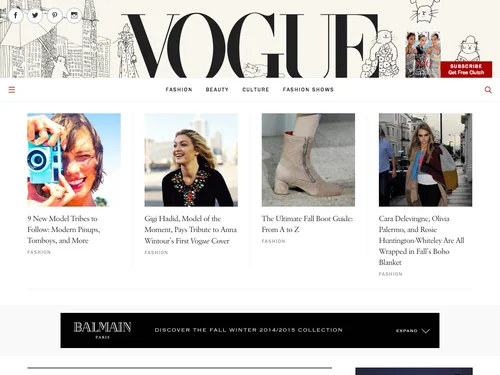Click Fashion tag under Boot Guide article
The height and width of the screenshot is (375, 500).
click(x=273, y=241)
